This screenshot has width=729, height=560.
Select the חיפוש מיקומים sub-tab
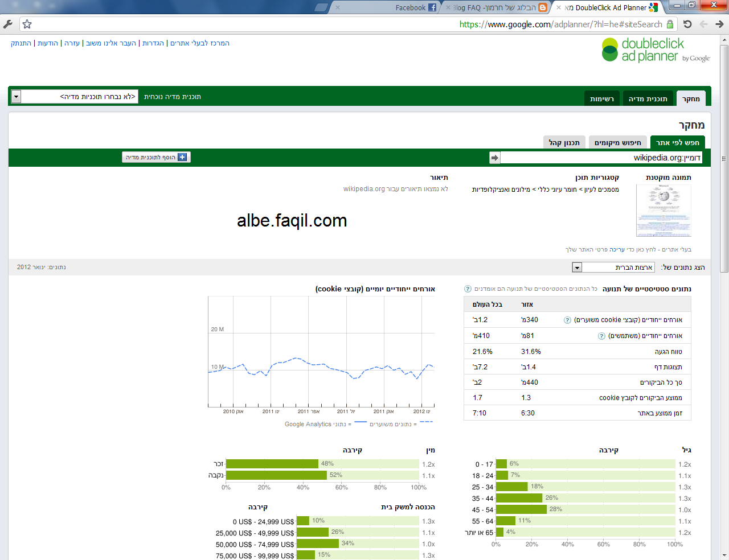[x=617, y=143]
